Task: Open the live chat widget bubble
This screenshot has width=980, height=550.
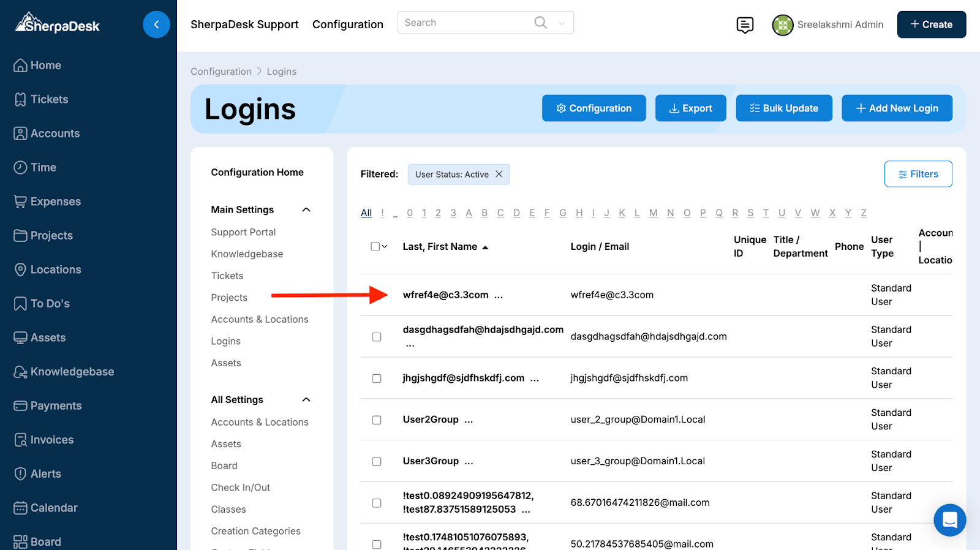Action: point(949,520)
